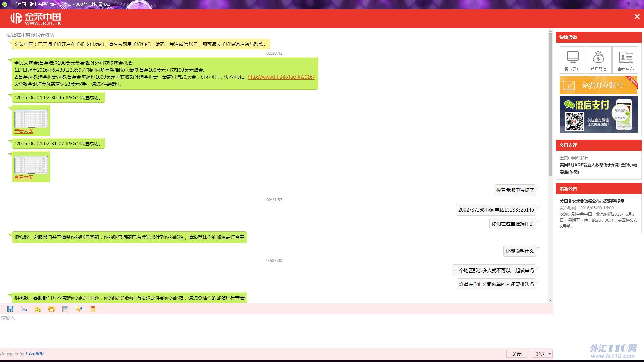Open 美国5月ADP就业人数 daily review article
The image size is (644, 362).
[598, 168]
